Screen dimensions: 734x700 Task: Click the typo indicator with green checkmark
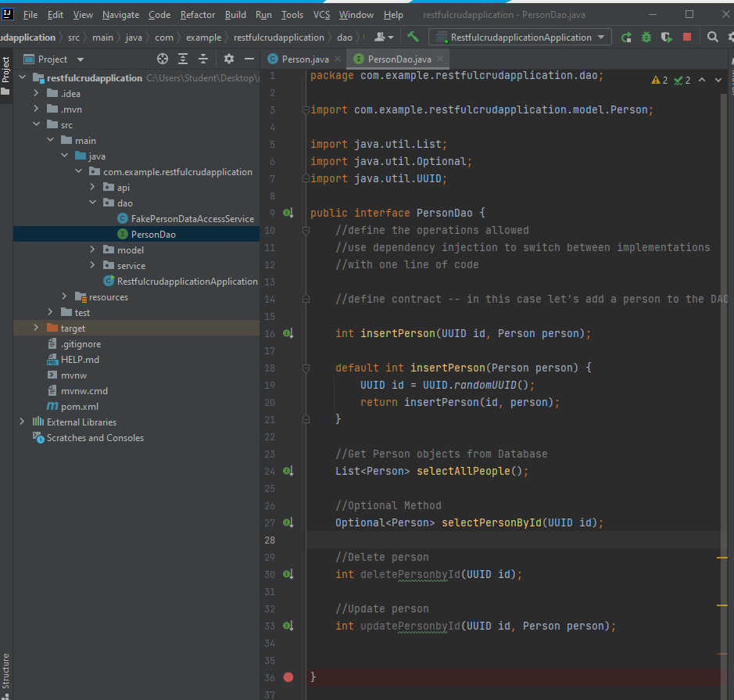tap(682, 80)
